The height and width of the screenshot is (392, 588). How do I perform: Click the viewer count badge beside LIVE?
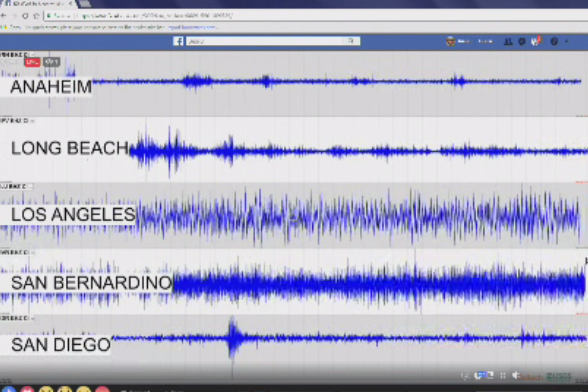click(51, 62)
